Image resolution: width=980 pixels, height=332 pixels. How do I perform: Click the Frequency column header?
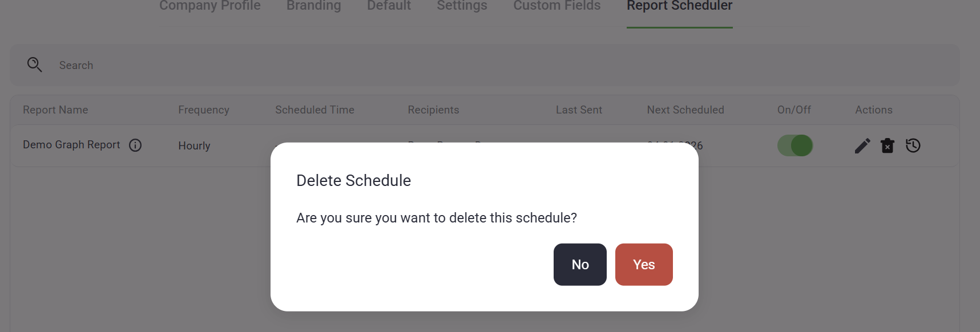click(204, 110)
